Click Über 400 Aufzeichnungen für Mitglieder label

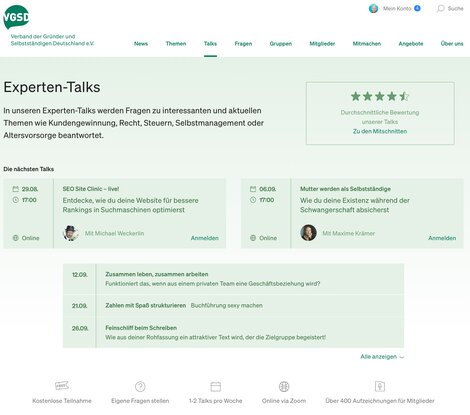[380, 401]
